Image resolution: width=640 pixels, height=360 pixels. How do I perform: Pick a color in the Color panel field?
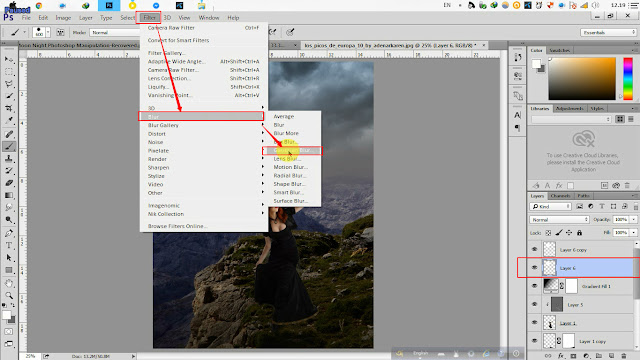pyautogui.click(x=582, y=79)
